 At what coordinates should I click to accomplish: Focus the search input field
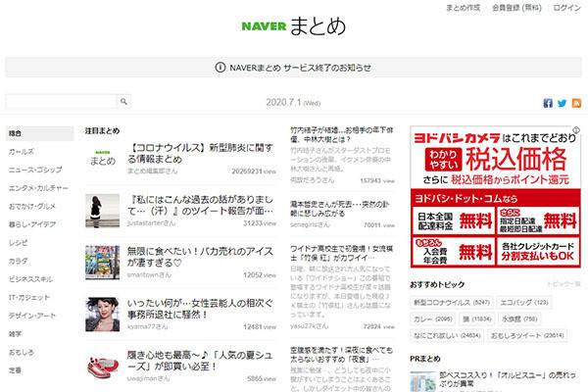pyautogui.click(x=61, y=102)
